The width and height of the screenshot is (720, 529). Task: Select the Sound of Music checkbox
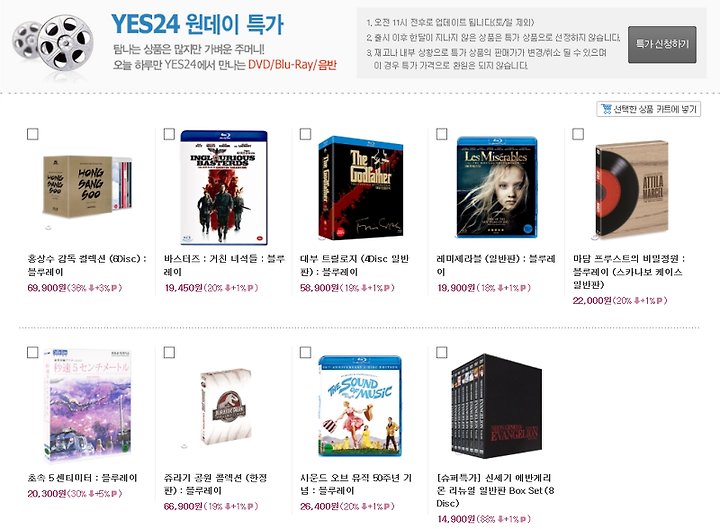(305, 352)
